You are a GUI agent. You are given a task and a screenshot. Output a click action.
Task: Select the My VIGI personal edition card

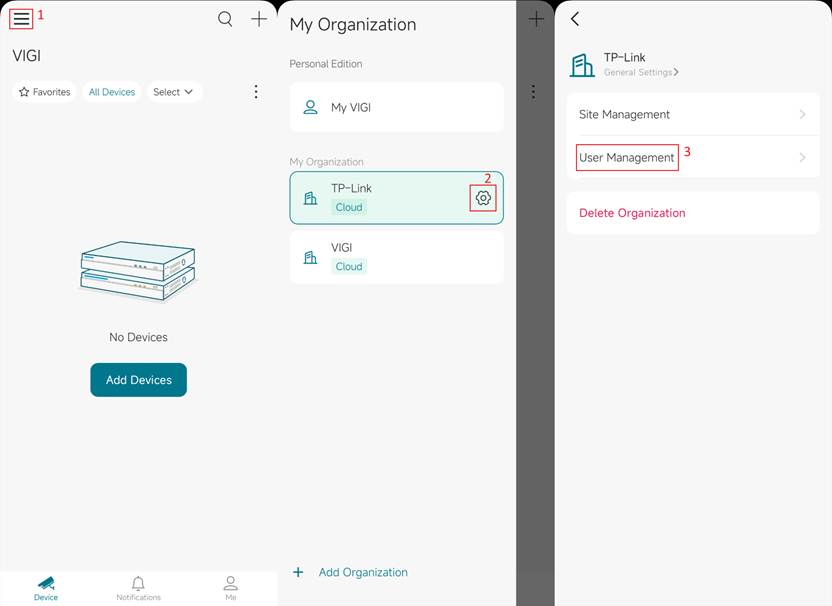396,107
